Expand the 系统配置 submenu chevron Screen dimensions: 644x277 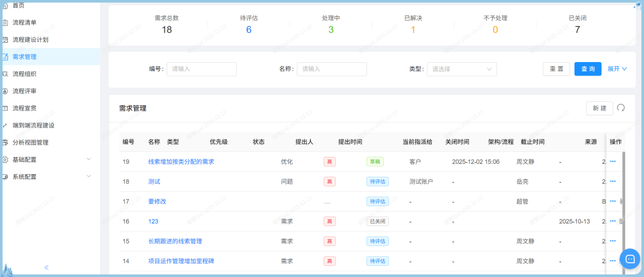pyautogui.click(x=89, y=177)
